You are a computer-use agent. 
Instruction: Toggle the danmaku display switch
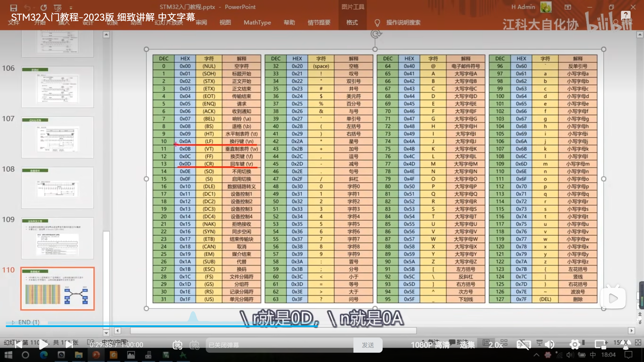[177, 345]
